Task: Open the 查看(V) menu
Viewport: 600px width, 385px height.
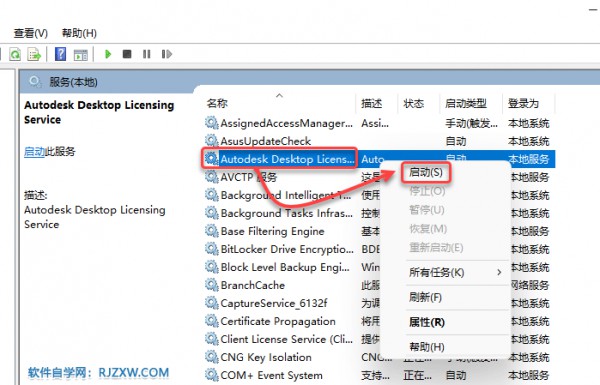Action: click(x=31, y=33)
